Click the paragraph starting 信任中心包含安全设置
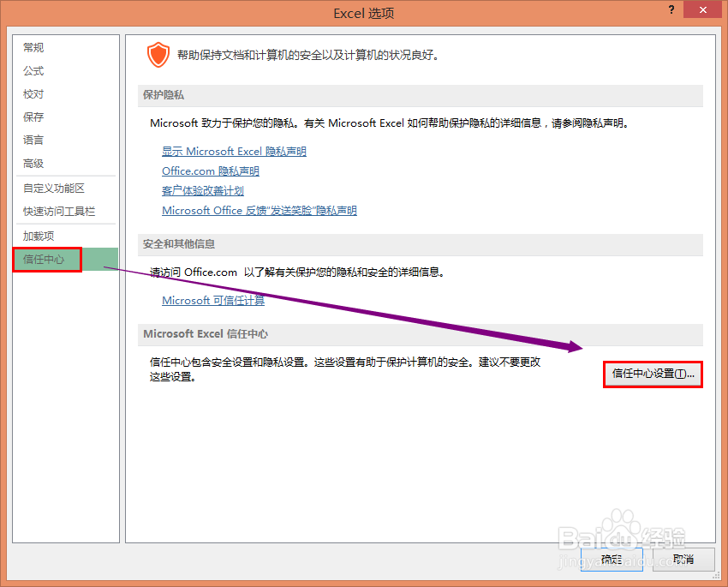 (x=345, y=369)
